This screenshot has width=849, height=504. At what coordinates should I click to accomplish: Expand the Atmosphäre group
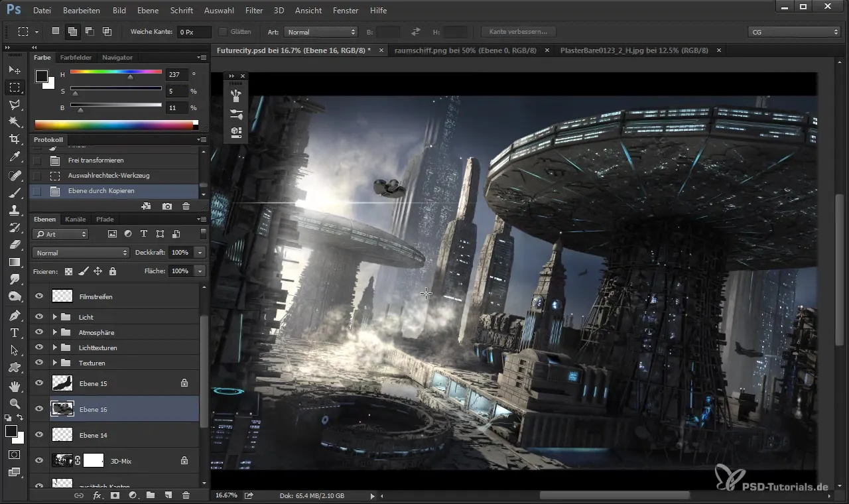coord(55,332)
